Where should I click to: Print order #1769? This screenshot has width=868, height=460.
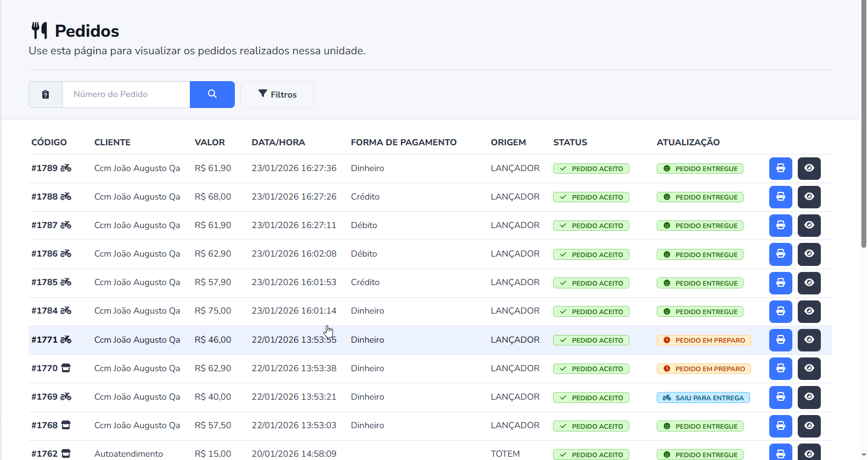780,397
